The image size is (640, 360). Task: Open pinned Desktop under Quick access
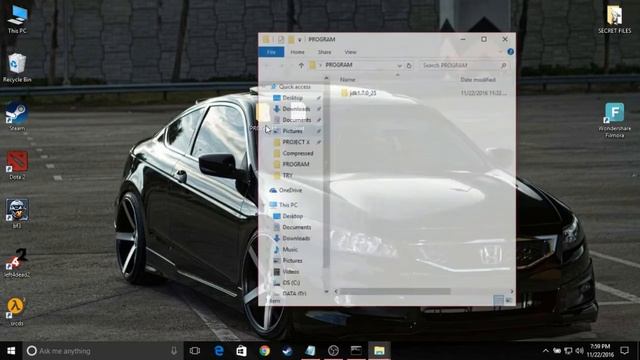coord(293,98)
